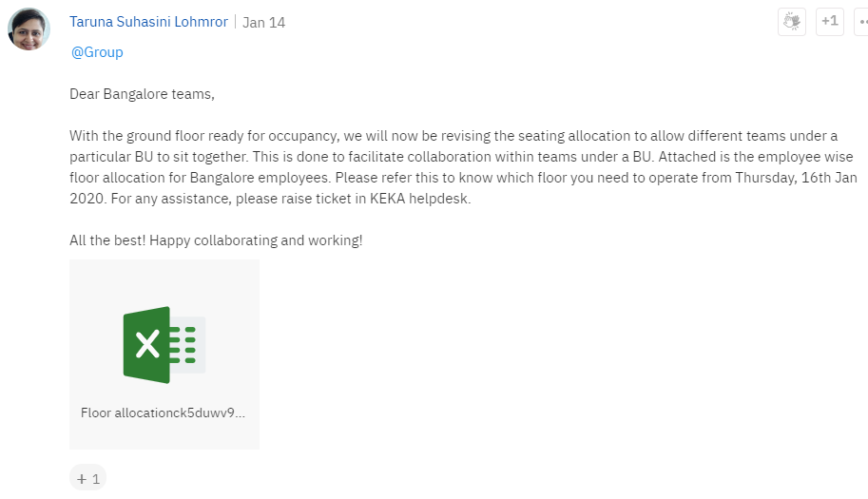The image size is (868, 499).
Task: Click Taruna Suhasini Lohmror's profile photo
Action: pos(29,29)
